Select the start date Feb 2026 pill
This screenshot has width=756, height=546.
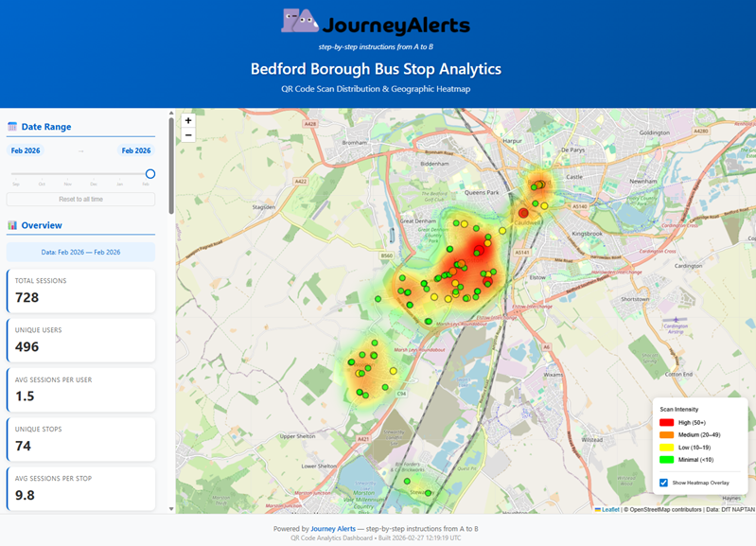pyautogui.click(x=26, y=150)
